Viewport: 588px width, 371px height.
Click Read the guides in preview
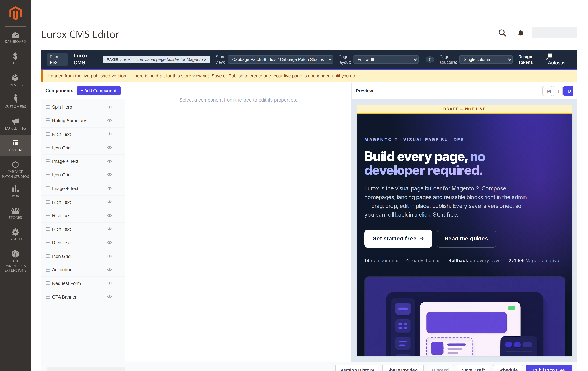coord(466,239)
